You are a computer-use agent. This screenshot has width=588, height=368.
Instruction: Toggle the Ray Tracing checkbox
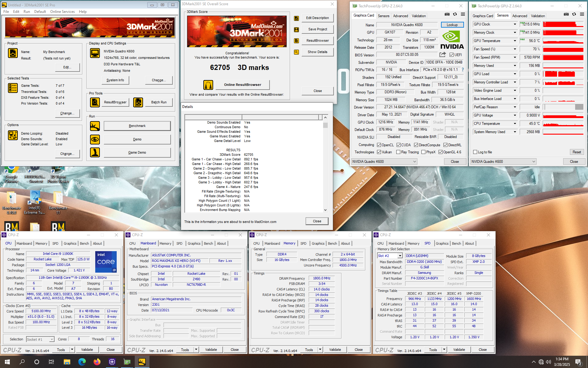pos(398,152)
